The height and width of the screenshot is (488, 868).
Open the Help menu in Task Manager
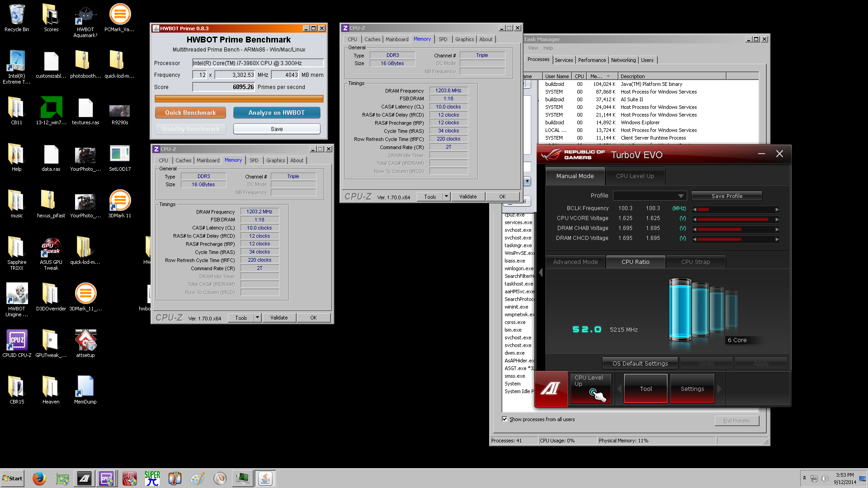pyautogui.click(x=548, y=48)
